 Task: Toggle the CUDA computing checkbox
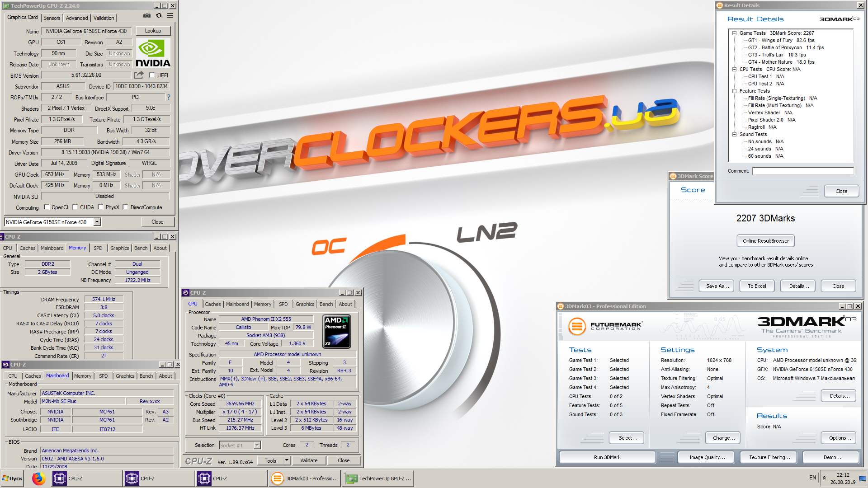click(75, 207)
